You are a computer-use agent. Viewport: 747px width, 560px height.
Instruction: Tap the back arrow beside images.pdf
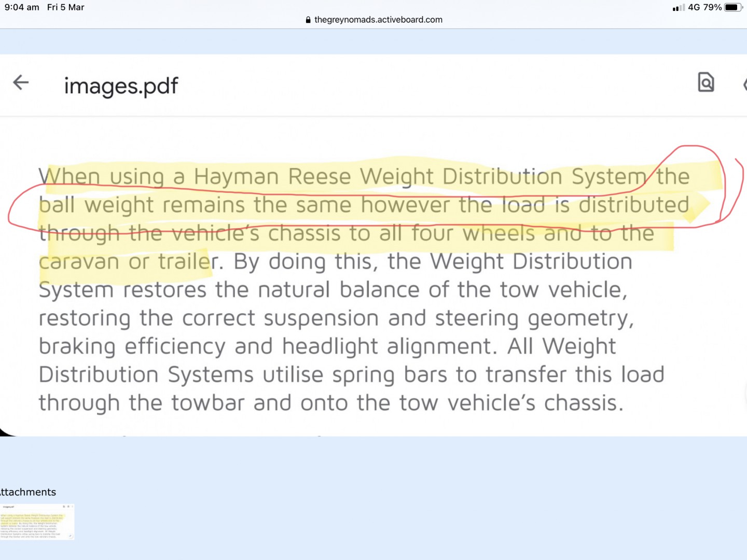point(21,82)
